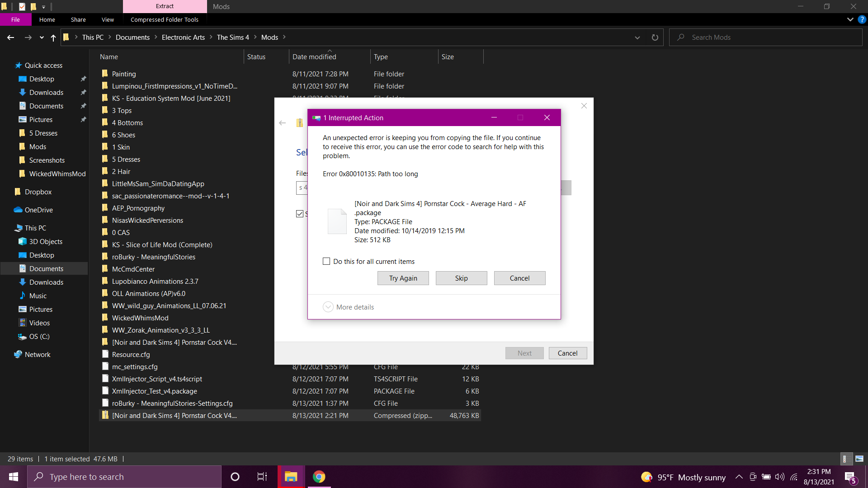Click Skip in the error dialog
This screenshot has width=868, height=488.
pos(461,278)
